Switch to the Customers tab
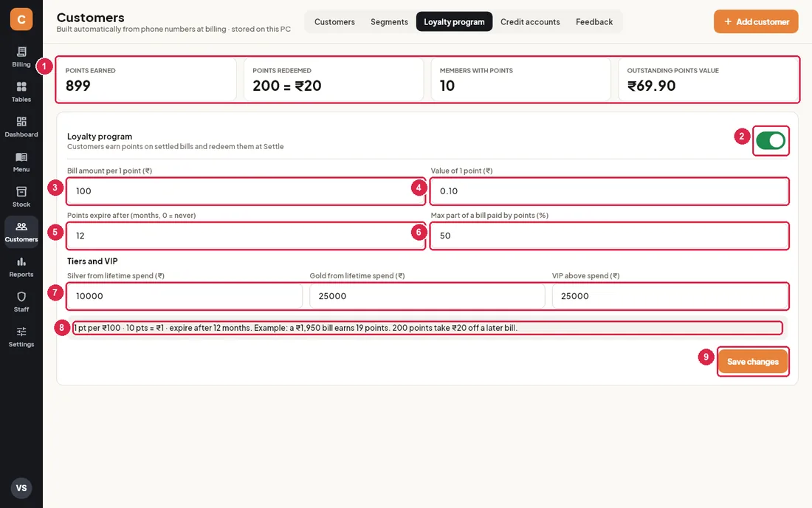The height and width of the screenshot is (508, 812). pos(334,21)
